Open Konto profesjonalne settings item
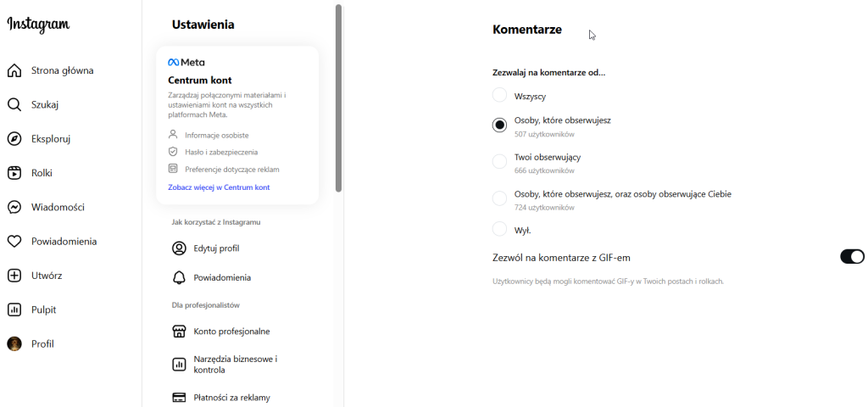868x407 pixels. click(x=220, y=331)
